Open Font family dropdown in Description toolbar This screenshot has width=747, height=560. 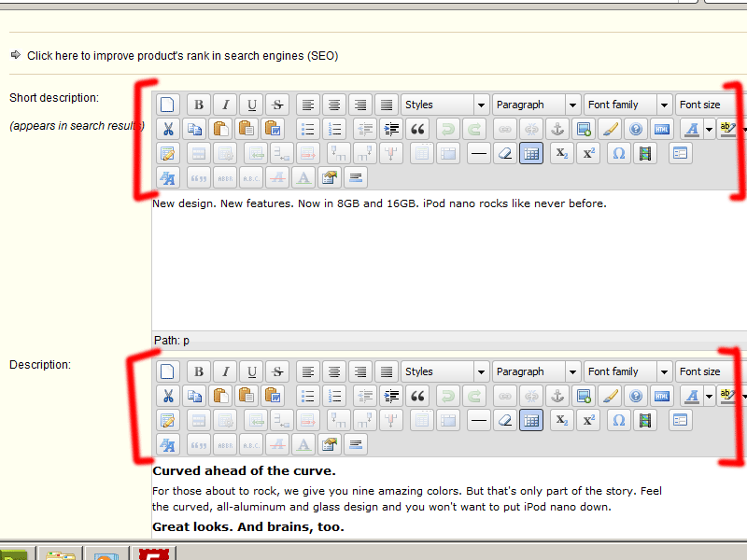(627, 371)
